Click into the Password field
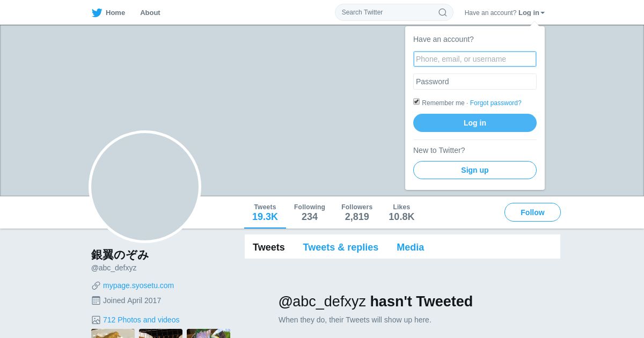This screenshot has height=338, width=644. click(474, 82)
